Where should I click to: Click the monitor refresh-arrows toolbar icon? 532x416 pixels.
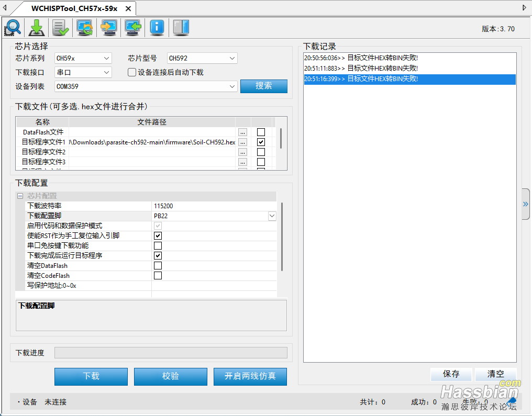[x=85, y=27]
